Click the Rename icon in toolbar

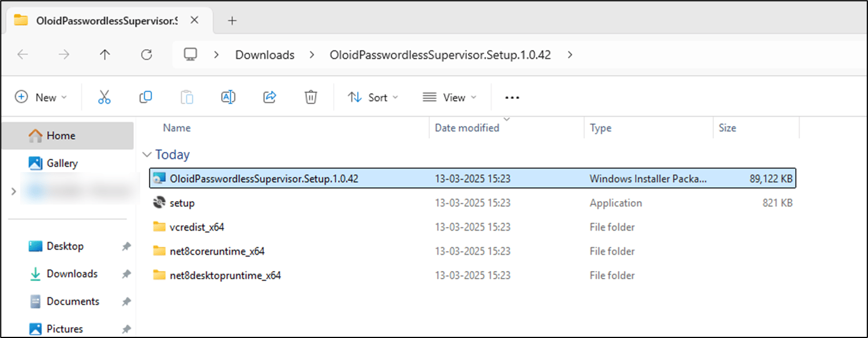pos(229,97)
